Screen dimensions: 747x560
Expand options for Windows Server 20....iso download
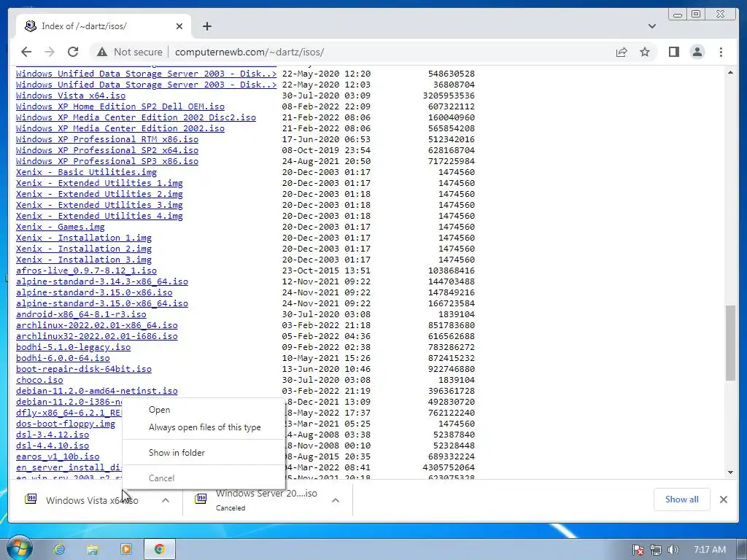[x=336, y=500]
